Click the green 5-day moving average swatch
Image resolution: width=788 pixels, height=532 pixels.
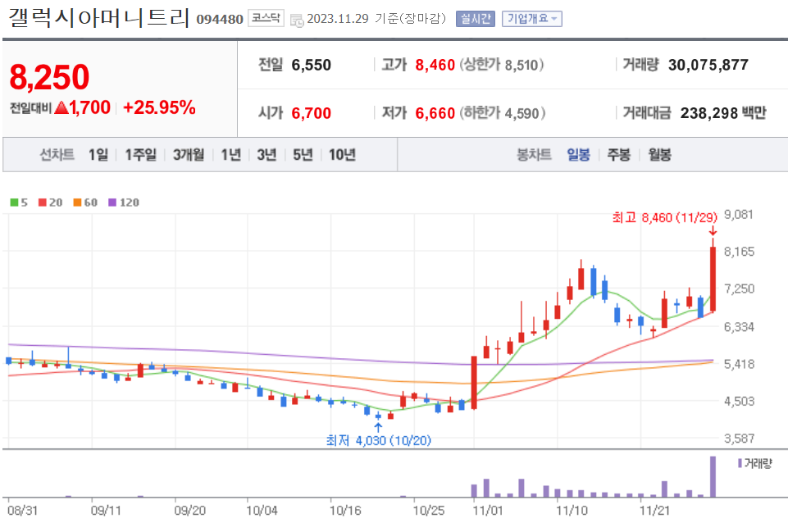coord(14,202)
